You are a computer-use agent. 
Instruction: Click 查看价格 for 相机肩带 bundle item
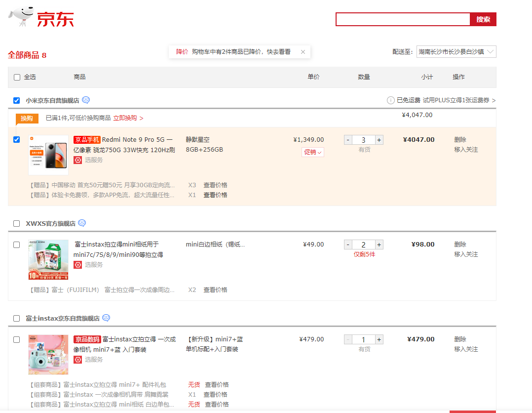pyautogui.click(x=215, y=394)
